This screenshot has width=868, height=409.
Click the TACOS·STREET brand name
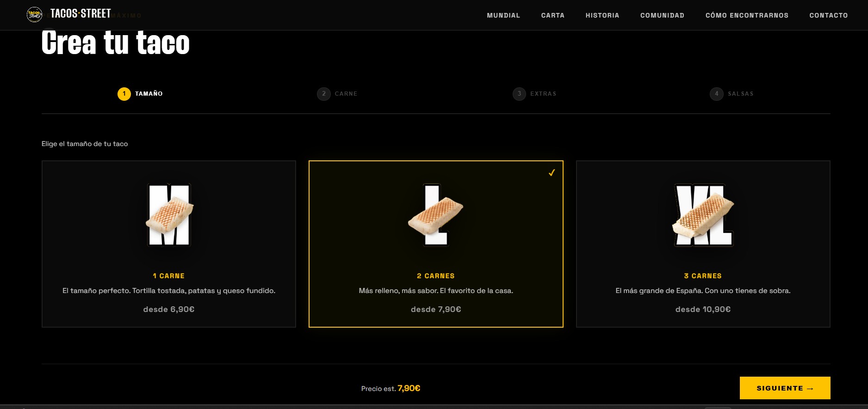click(x=81, y=13)
